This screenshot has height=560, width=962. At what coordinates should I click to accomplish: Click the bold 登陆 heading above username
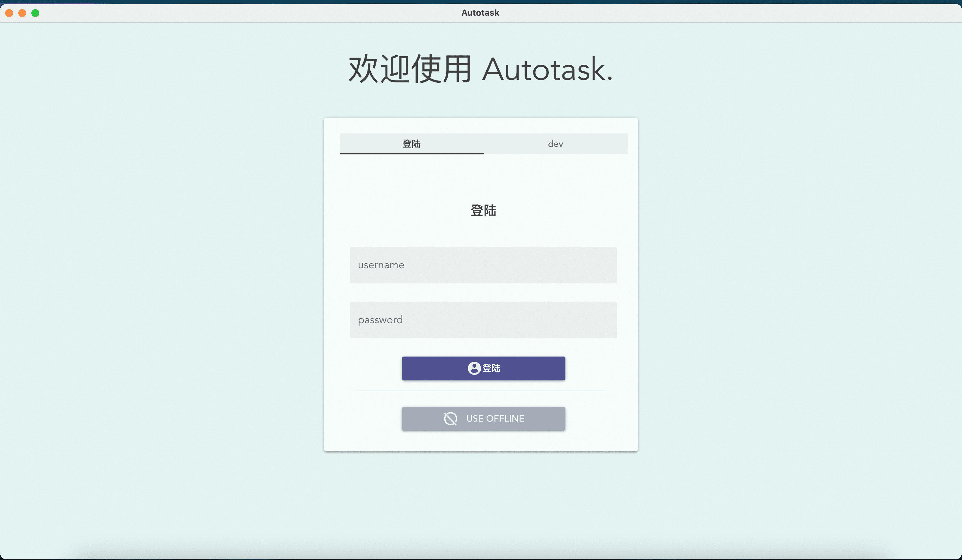483,210
